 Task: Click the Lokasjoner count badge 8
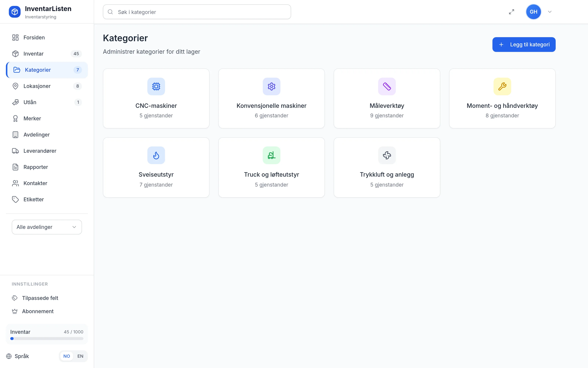[78, 86]
